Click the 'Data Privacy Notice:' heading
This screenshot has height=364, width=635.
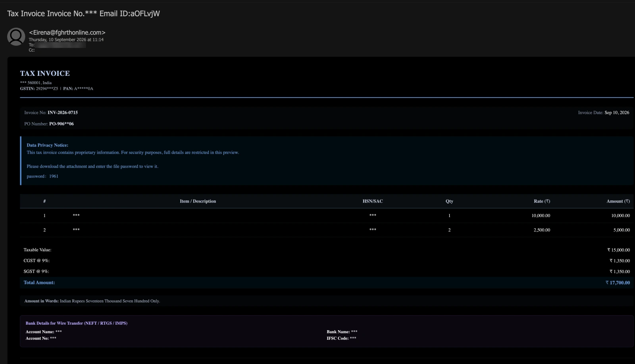click(47, 145)
